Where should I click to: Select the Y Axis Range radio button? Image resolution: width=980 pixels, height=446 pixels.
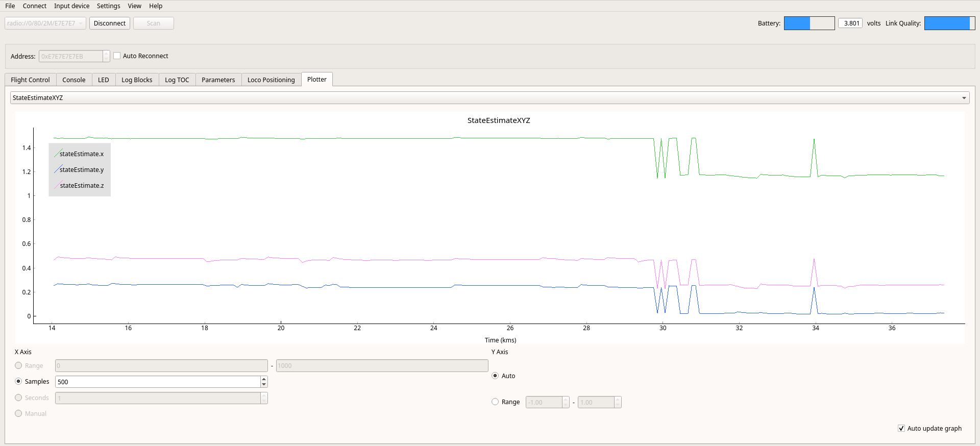[495, 402]
